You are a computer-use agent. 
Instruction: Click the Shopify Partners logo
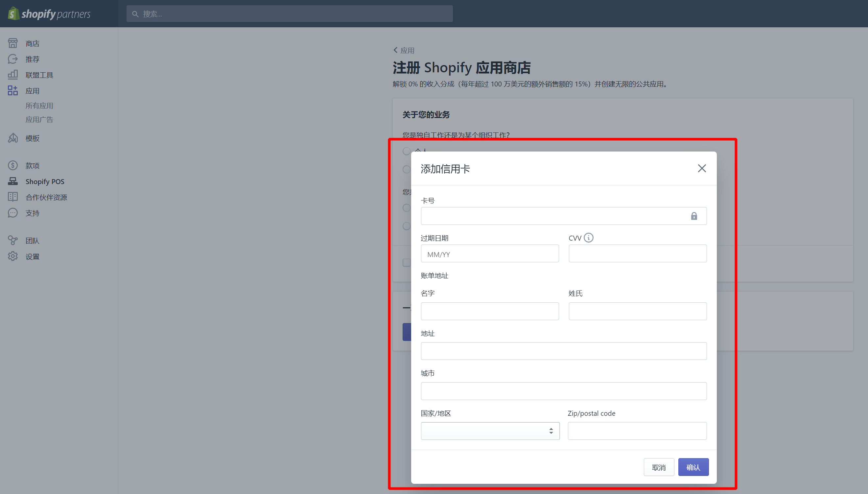coord(49,13)
